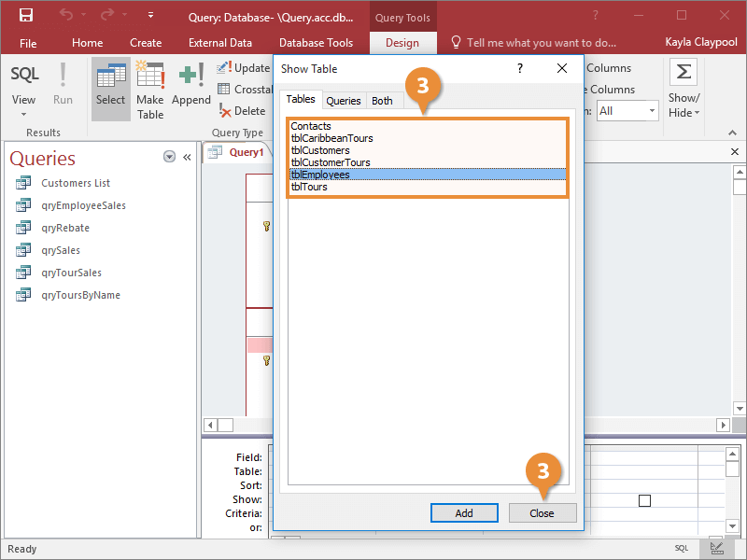Select tblEmployees in the table list
The image size is (747, 560).
click(x=428, y=175)
